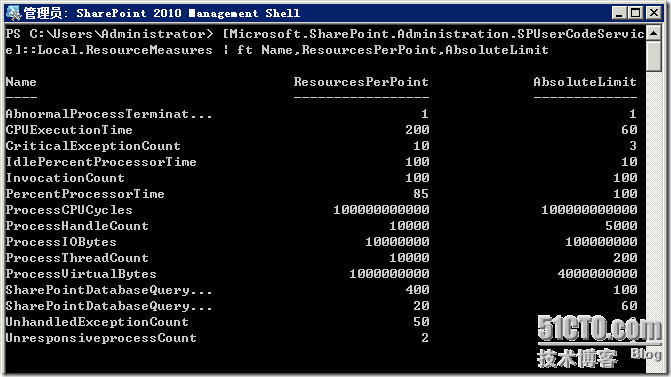
Task: Click the Name column header
Action: pyautogui.click(x=21, y=82)
